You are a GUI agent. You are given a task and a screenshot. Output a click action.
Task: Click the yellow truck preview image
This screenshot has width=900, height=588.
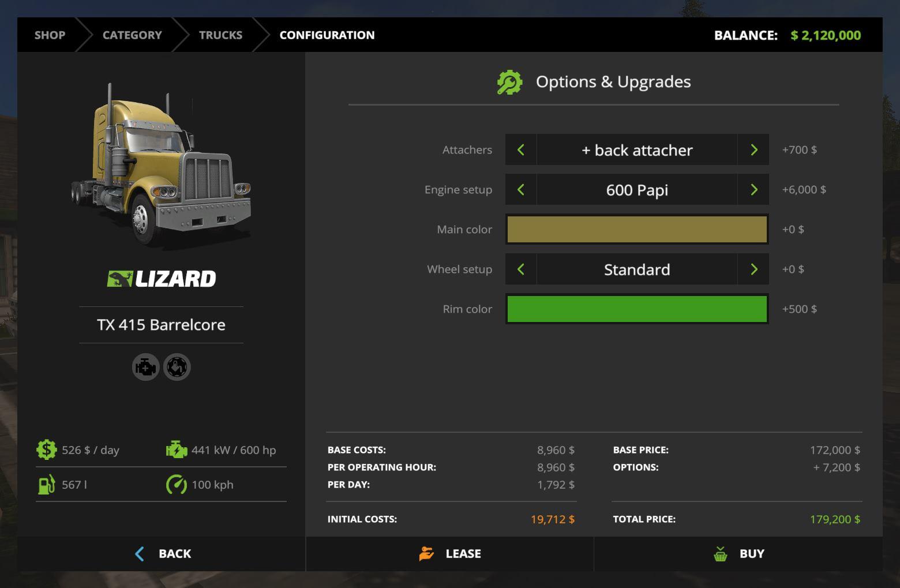pos(161,167)
